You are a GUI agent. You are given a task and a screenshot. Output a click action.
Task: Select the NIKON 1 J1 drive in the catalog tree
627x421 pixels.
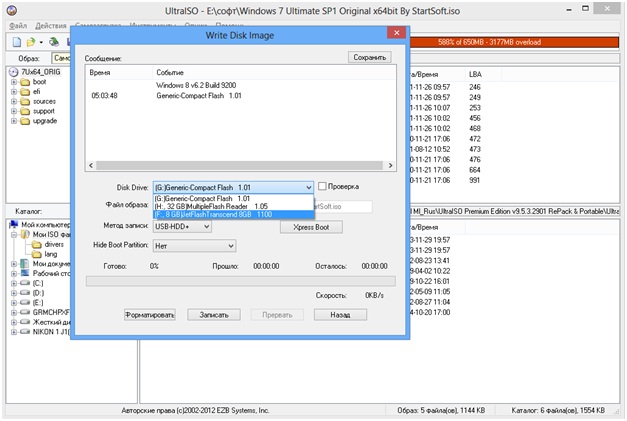51,332
